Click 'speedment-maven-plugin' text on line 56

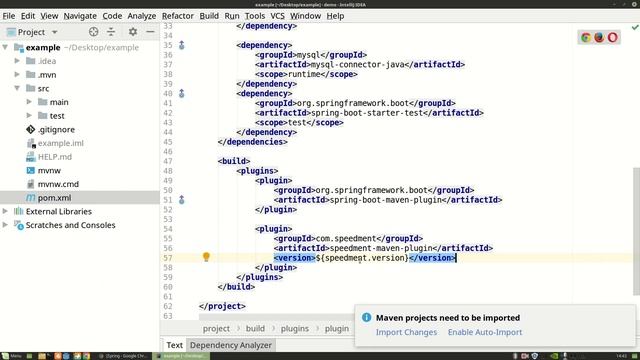(381, 248)
